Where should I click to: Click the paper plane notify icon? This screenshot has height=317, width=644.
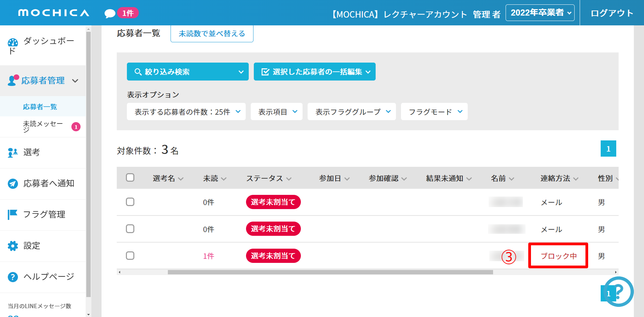[x=13, y=184]
